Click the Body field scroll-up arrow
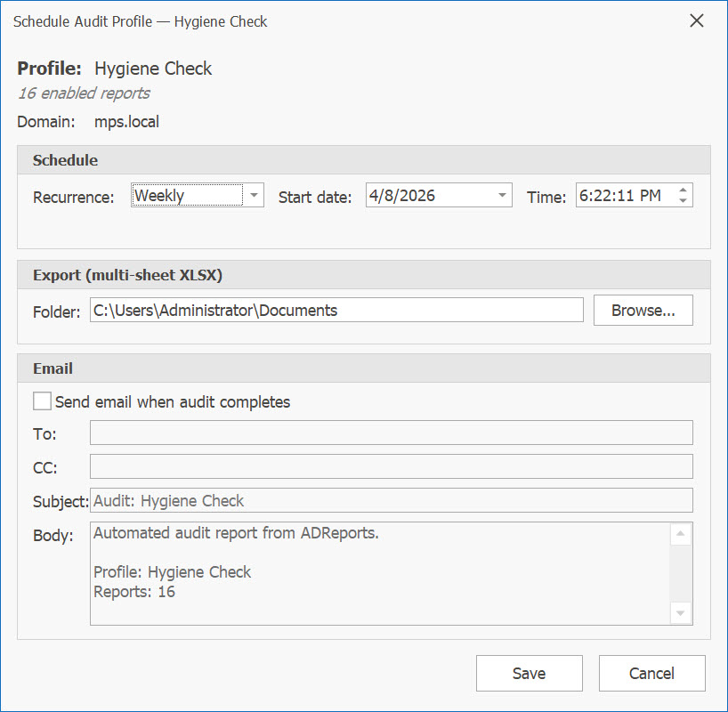This screenshot has height=712, width=728. pos(681,532)
